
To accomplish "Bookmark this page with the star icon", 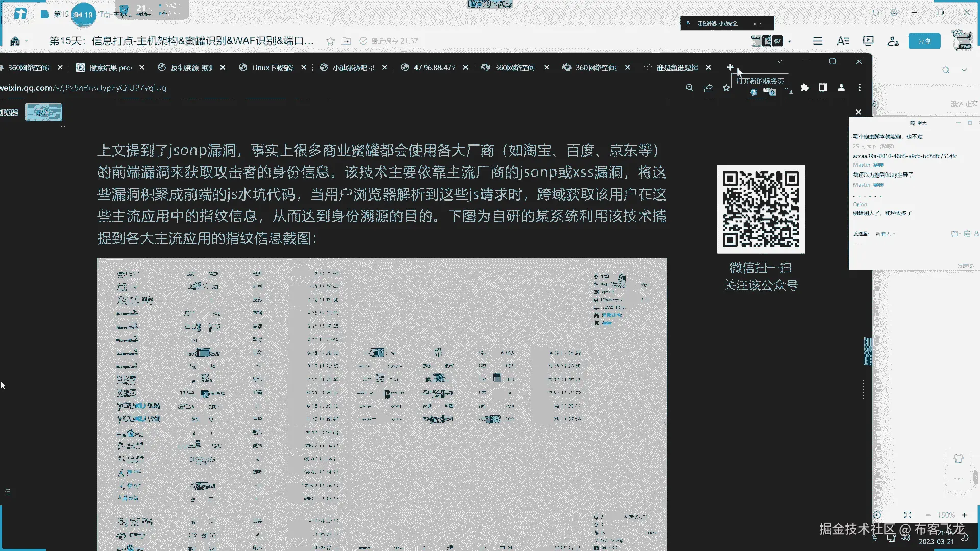I will [x=726, y=88].
